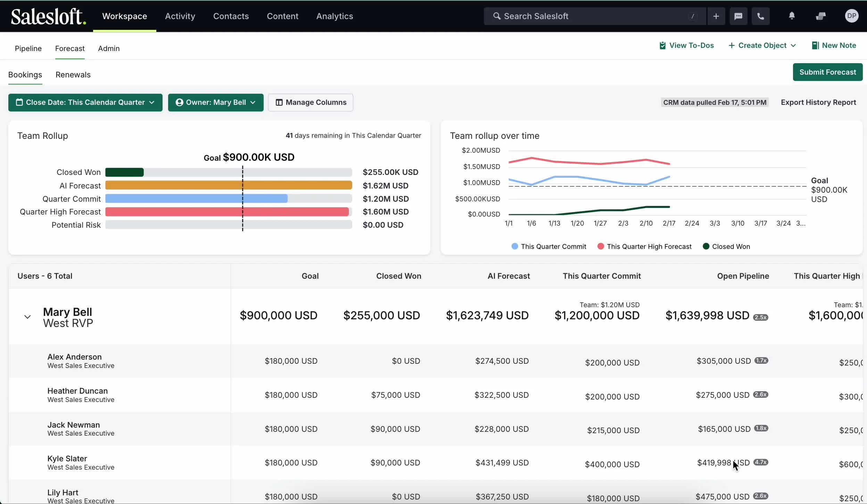Select the Bookings tab

pos(25,75)
